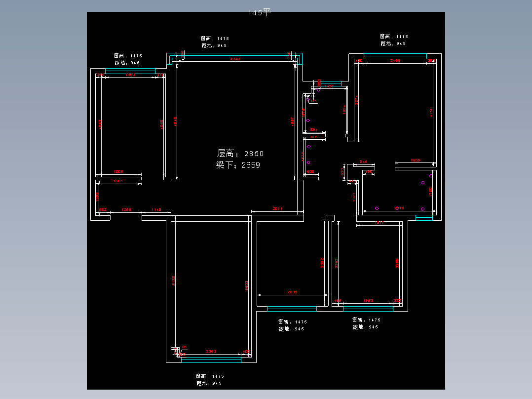Click the red dimension '2360'
532x399 pixels.
click(x=211, y=352)
